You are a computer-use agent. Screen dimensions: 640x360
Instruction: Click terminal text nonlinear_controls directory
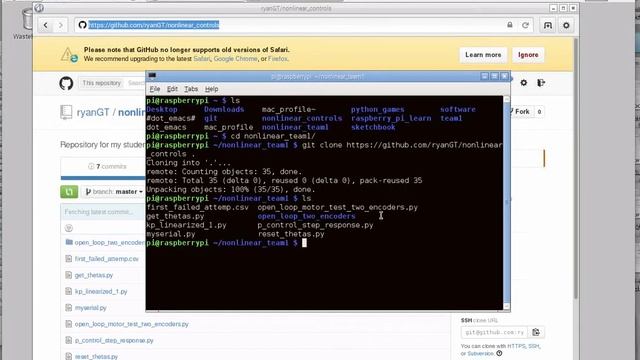(x=302, y=118)
